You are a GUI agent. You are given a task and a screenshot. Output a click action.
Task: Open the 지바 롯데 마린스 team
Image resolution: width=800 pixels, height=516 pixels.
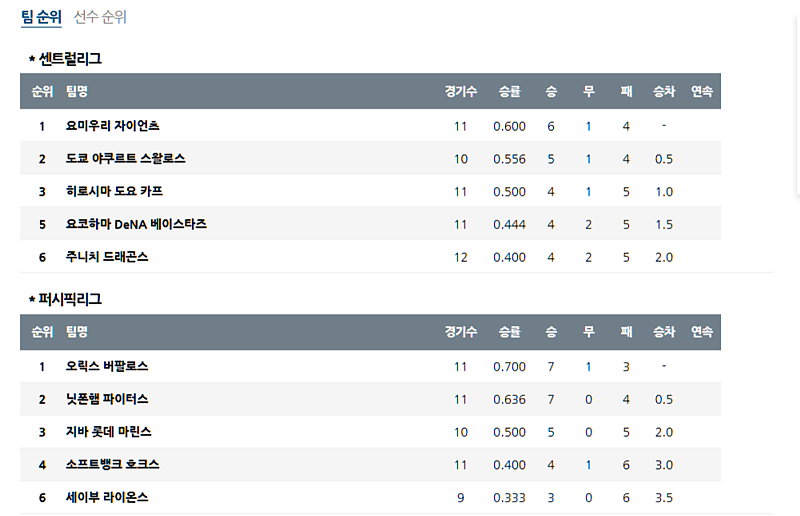(109, 432)
